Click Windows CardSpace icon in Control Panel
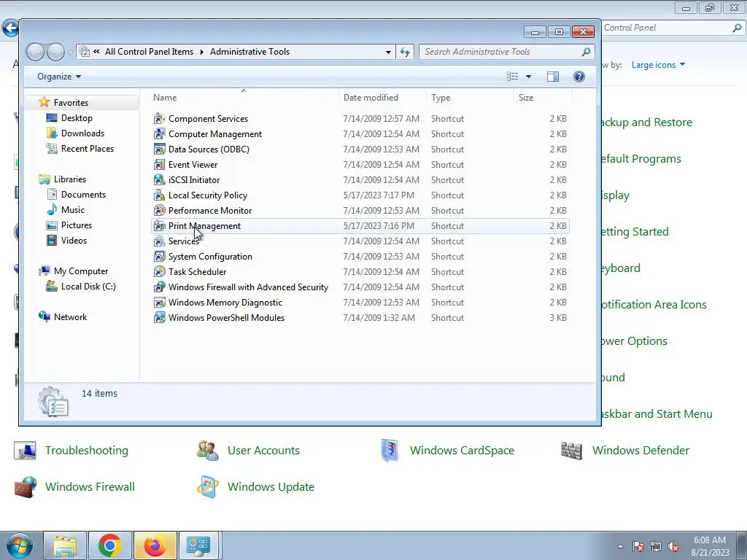 click(x=390, y=451)
